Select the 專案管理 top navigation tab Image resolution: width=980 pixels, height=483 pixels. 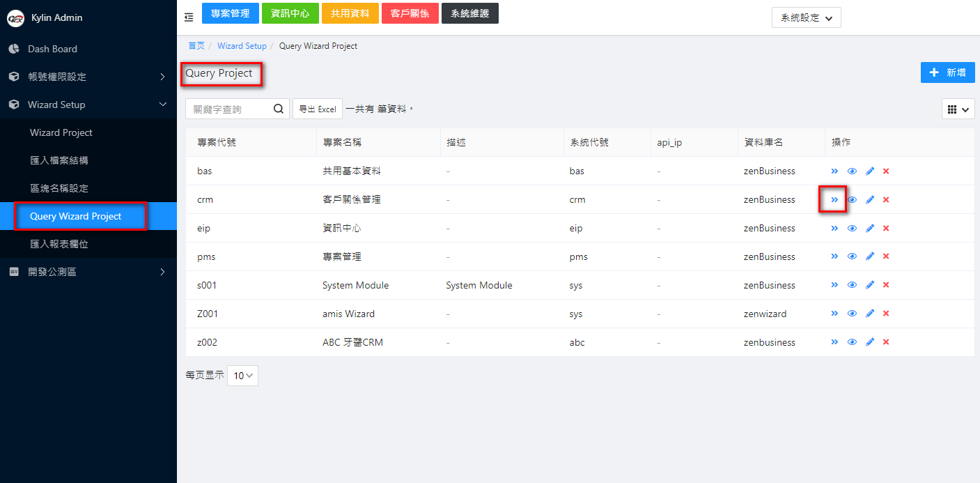[230, 13]
